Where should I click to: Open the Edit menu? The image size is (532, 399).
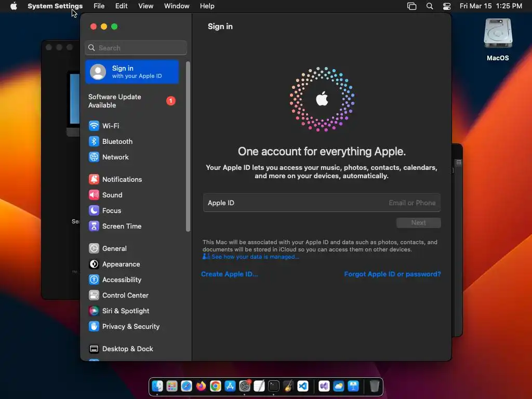tap(121, 6)
